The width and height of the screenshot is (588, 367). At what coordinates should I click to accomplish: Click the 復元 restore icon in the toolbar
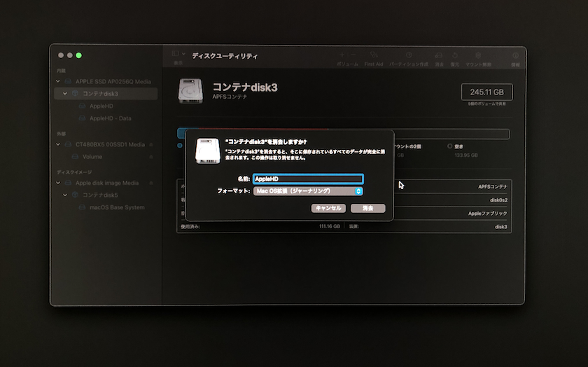[x=454, y=55]
